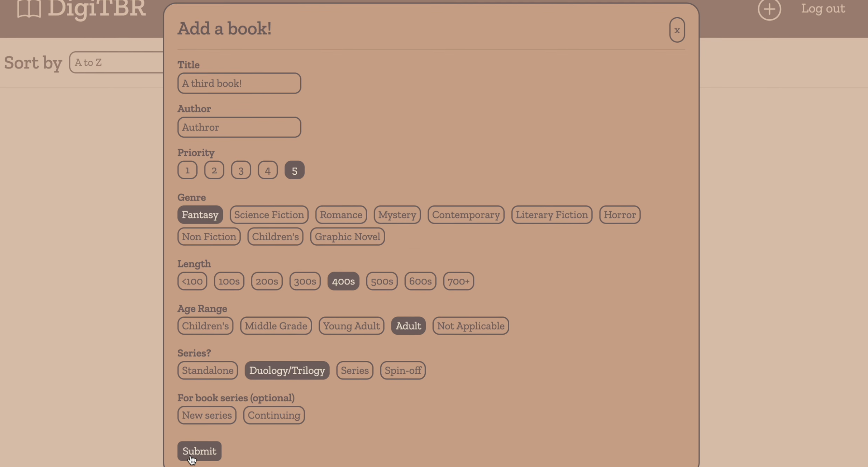Choose the Spin-off series type
868x467 pixels.
402,371
